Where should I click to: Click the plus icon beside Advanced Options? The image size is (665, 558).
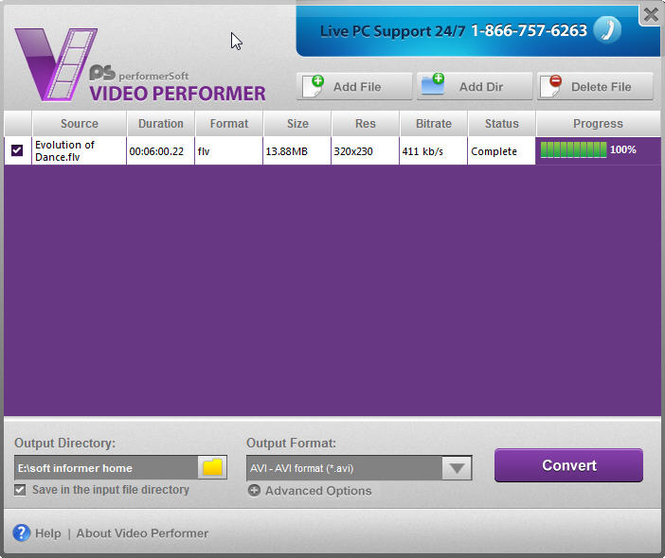pyautogui.click(x=254, y=491)
